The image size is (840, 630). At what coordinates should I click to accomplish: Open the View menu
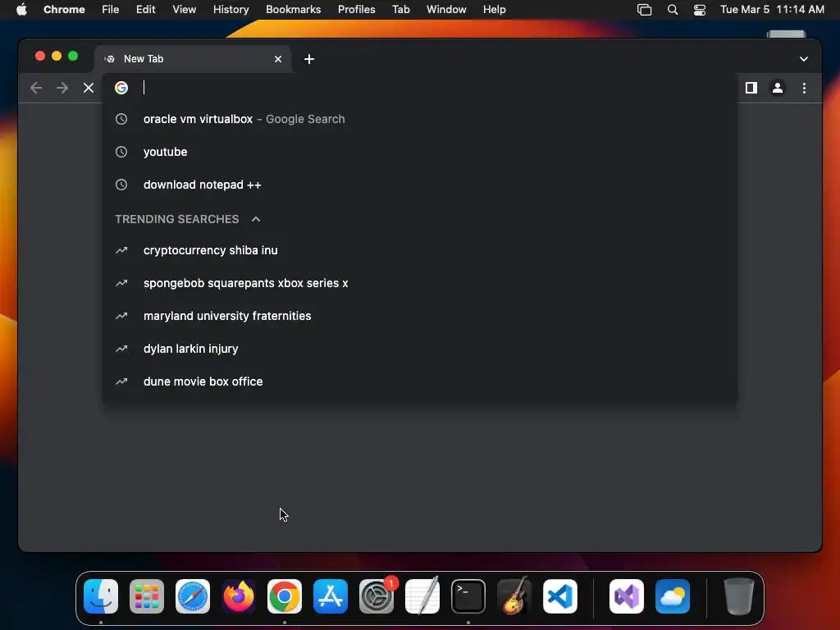[x=184, y=10]
